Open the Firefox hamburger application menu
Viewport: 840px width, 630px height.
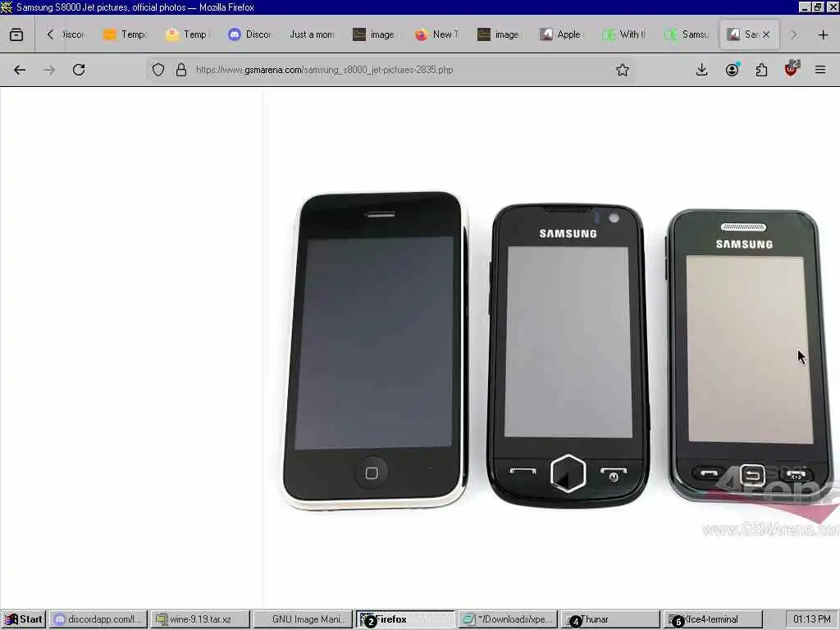tap(820, 70)
